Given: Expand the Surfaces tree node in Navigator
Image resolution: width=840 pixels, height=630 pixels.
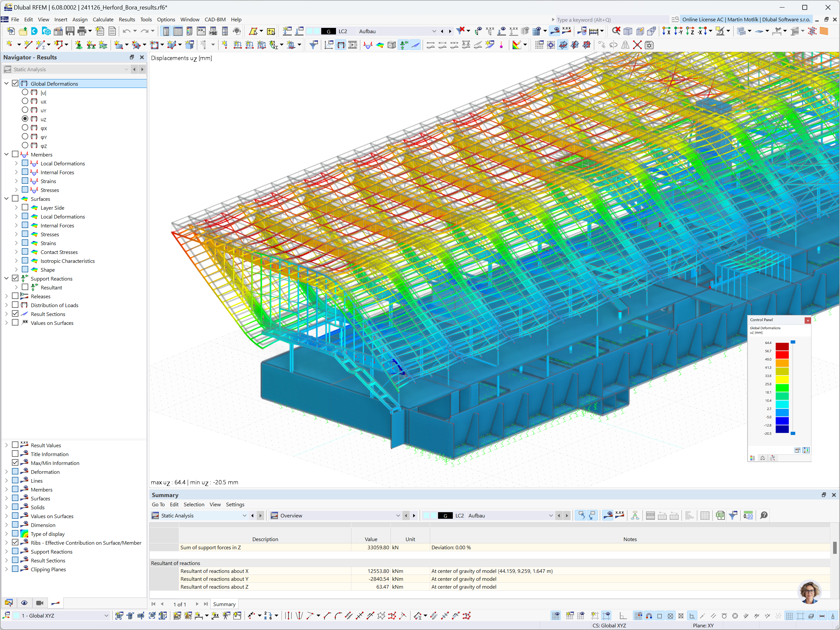Looking at the screenshot, I should tap(7, 199).
